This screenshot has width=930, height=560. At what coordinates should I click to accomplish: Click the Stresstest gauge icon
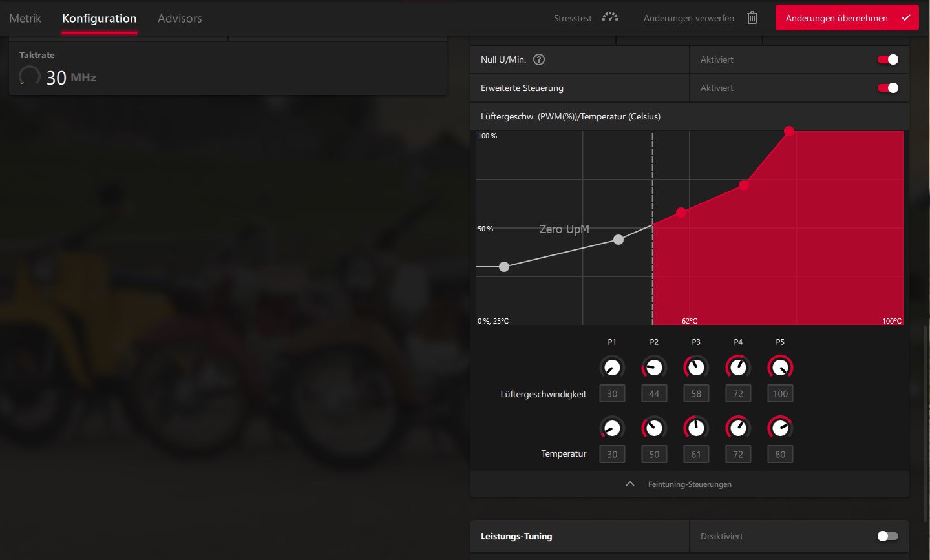tap(610, 17)
